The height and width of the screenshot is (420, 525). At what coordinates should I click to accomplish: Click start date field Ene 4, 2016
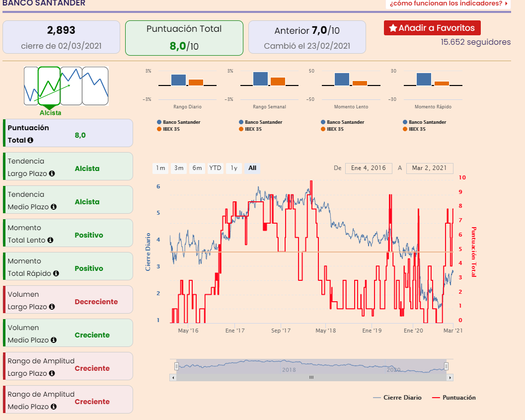click(x=369, y=168)
